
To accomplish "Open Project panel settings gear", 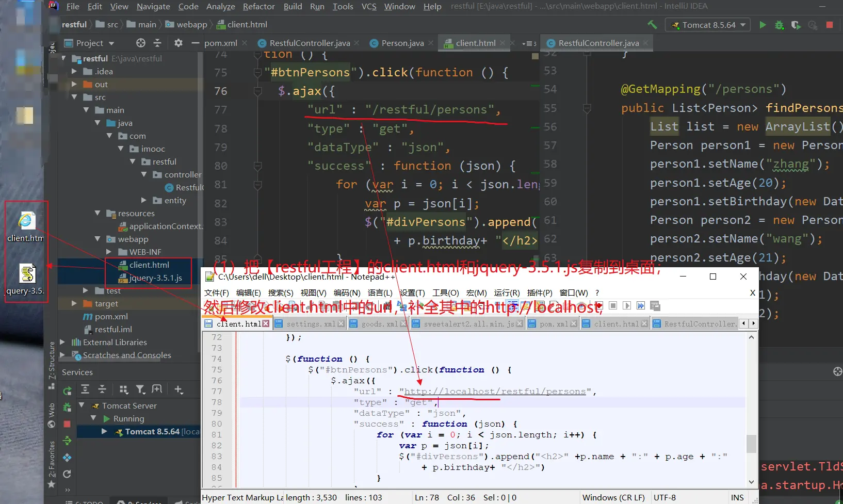I will coord(179,43).
